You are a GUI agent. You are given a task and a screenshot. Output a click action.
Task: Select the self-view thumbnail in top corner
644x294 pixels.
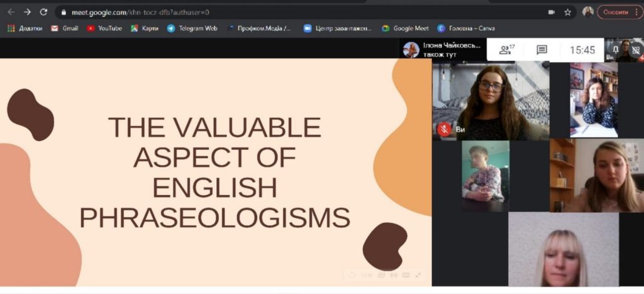coord(627,50)
